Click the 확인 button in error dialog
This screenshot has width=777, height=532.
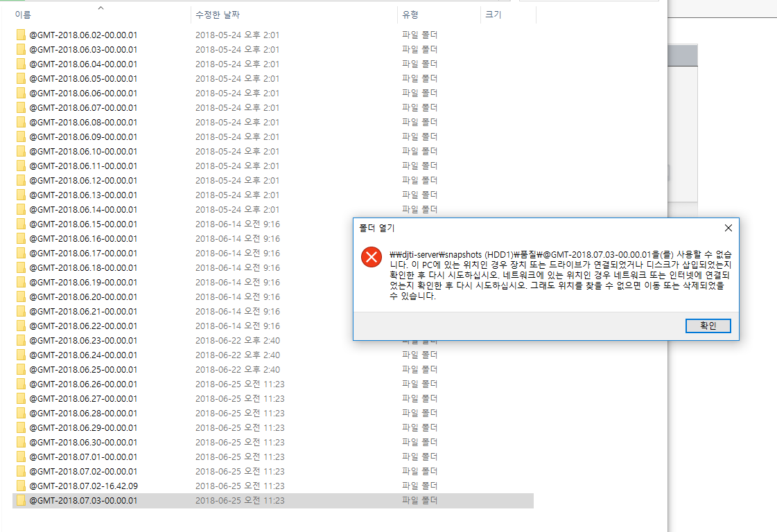(708, 326)
